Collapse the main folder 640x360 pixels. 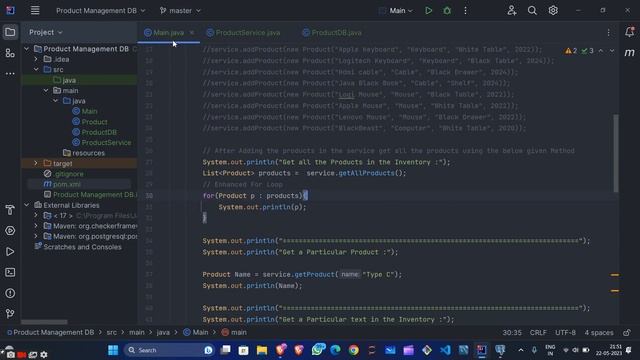46,91
